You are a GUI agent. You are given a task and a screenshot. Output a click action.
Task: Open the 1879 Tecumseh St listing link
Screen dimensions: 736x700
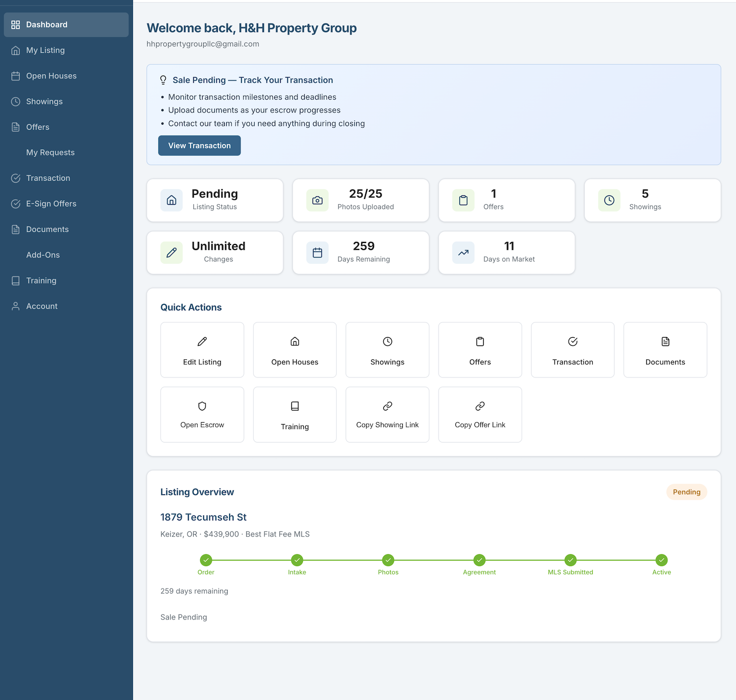(x=203, y=517)
